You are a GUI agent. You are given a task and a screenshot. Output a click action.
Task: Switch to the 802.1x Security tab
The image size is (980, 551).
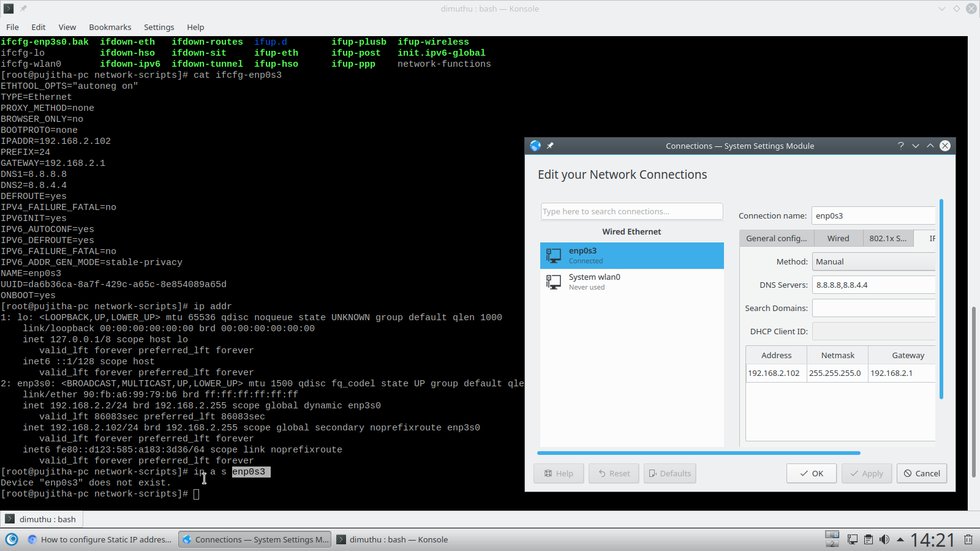point(888,238)
